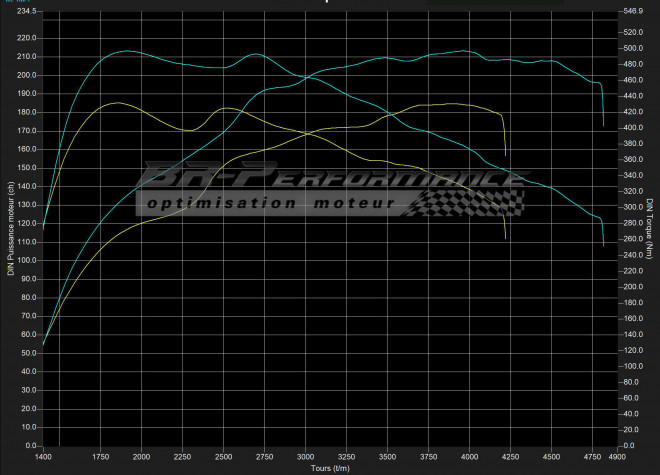The image size is (660, 475).
Task: Click the BR-Performance watermark logo
Action: [x=330, y=180]
